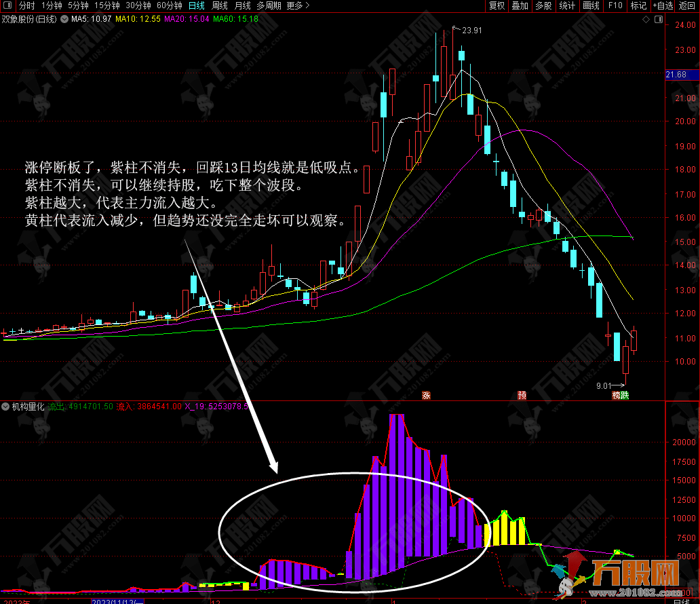Switch to 分时 intraday view
The image size is (700, 604).
26,5
